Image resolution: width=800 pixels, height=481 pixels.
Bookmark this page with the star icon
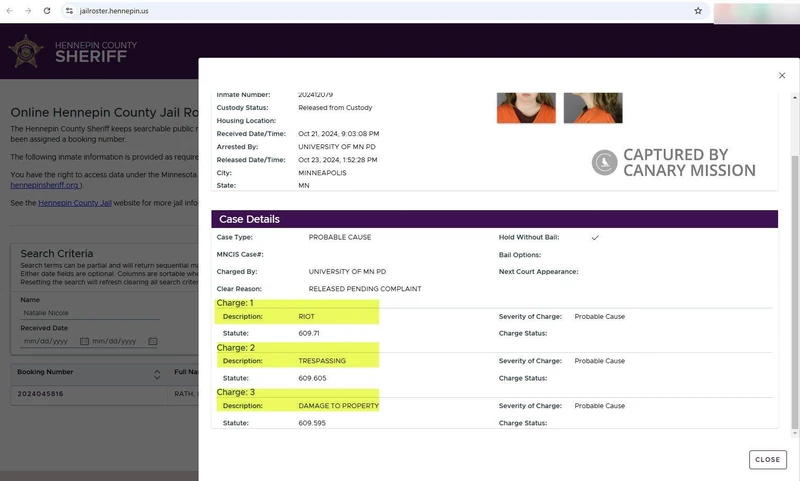[x=698, y=11]
